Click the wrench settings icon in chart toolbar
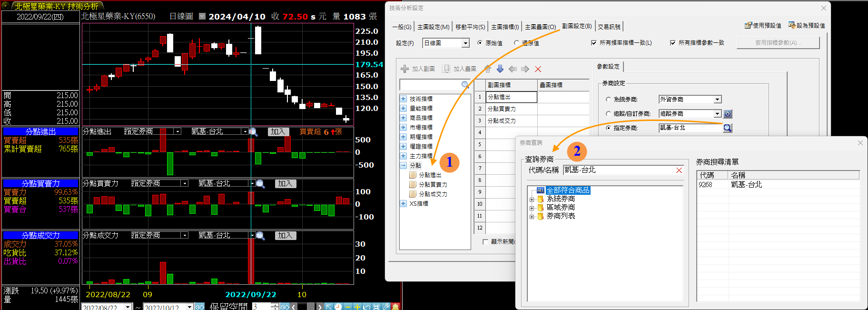Screen dimensions: 868x310 [x=386, y=307]
